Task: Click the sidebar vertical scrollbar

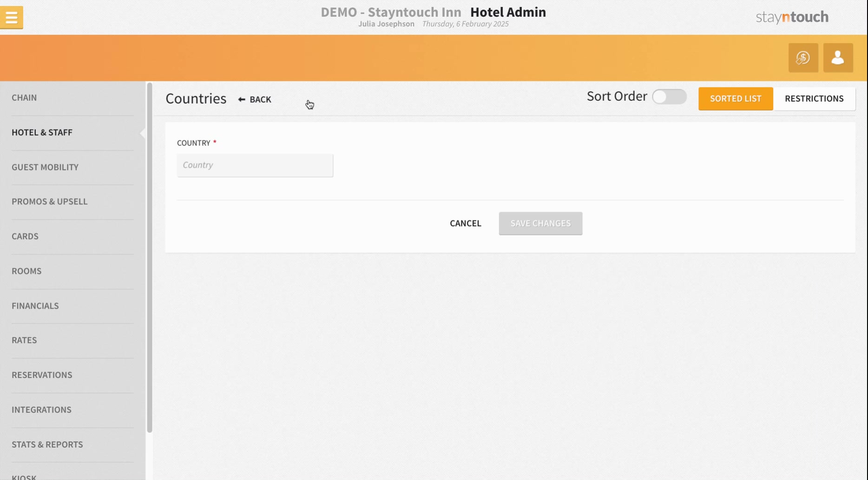Action: [150, 258]
